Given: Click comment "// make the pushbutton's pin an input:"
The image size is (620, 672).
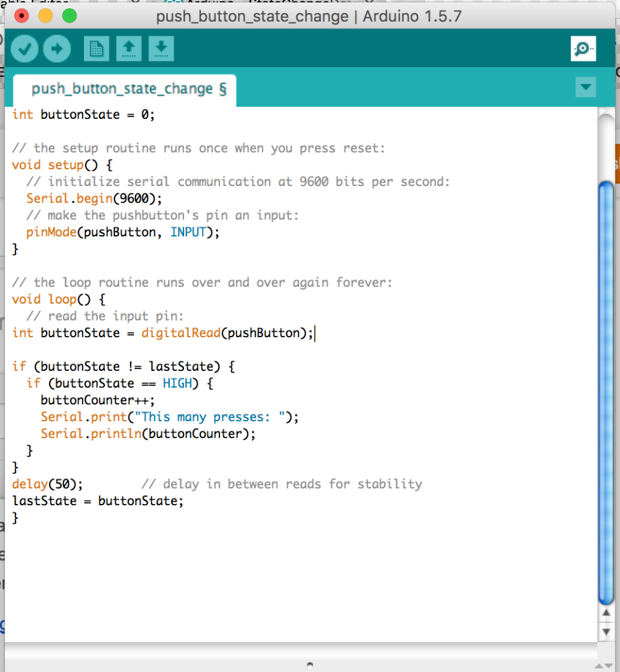Looking at the screenshot, I should (x=162, y=215).
